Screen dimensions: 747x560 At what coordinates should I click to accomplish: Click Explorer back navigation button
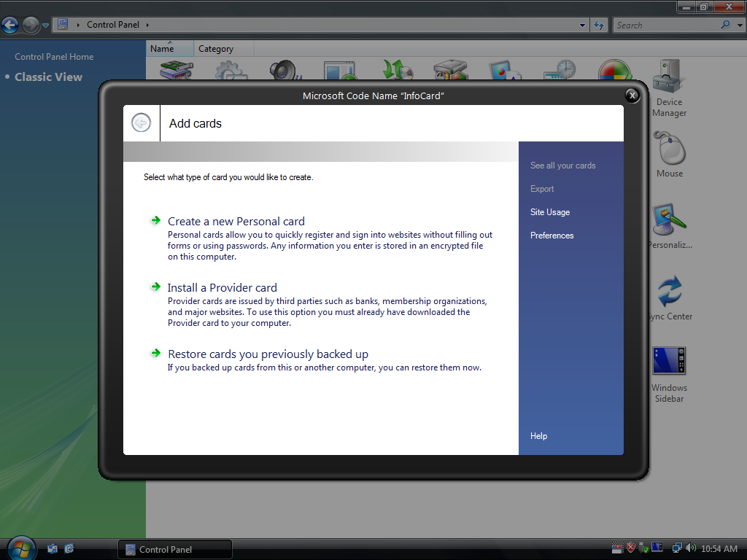10,25
